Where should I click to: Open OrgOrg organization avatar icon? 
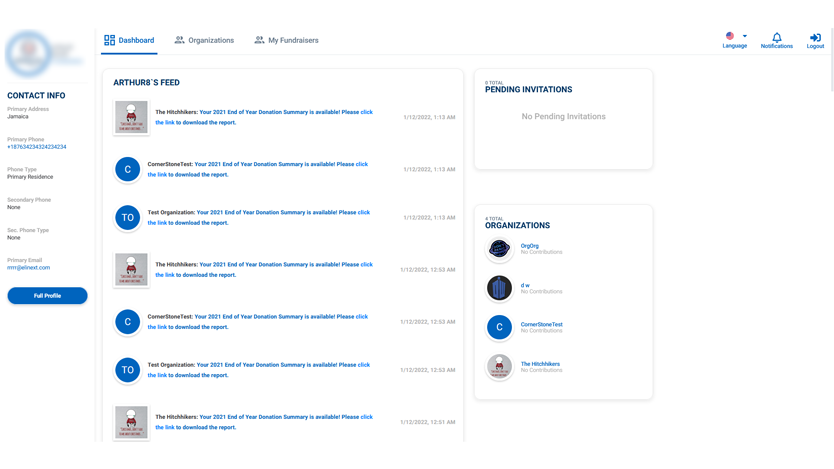[x=499, y=249]
